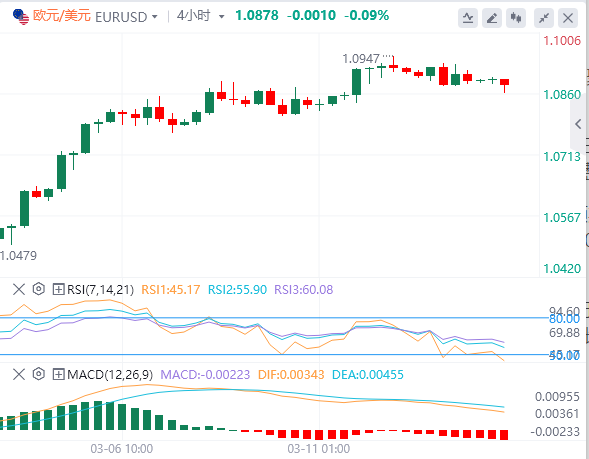
Task: Click the 1.0479 low price marker
Action: [18, 256]
